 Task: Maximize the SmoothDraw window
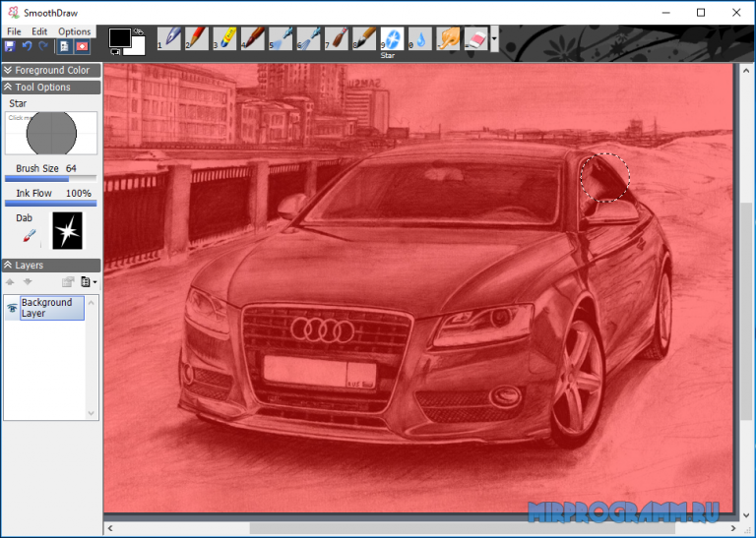coord(701,13)
